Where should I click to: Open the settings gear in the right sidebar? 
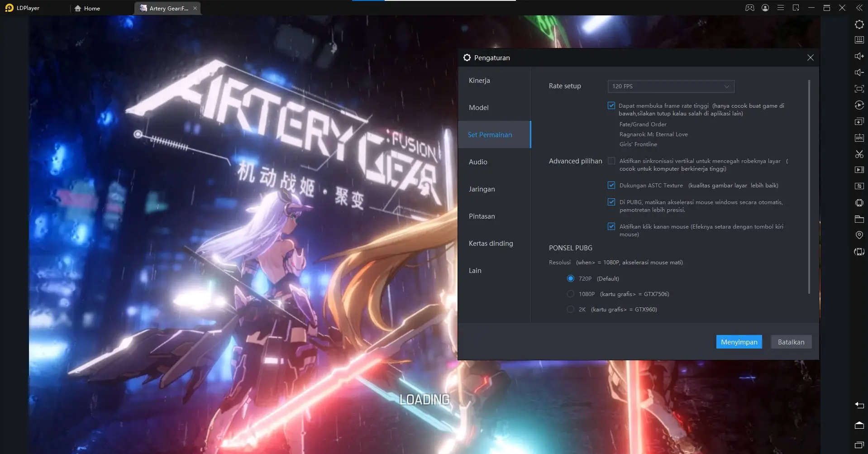point(859,24)
